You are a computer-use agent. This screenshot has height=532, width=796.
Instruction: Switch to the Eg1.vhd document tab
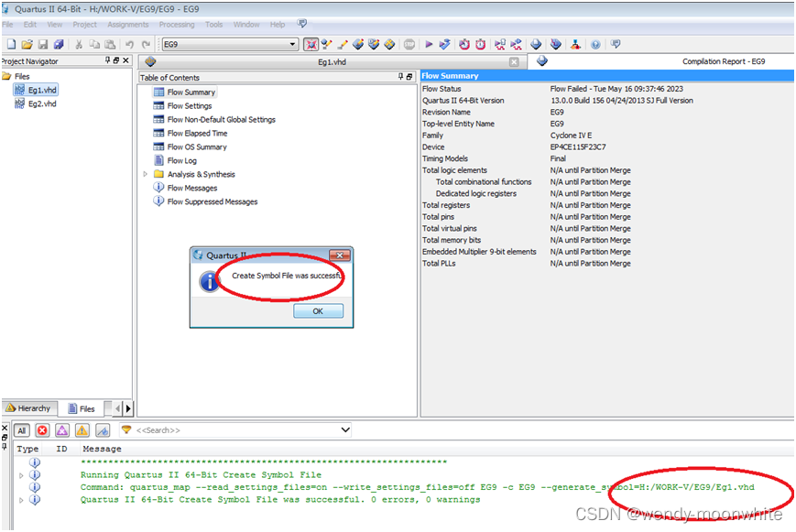(332, 62)
